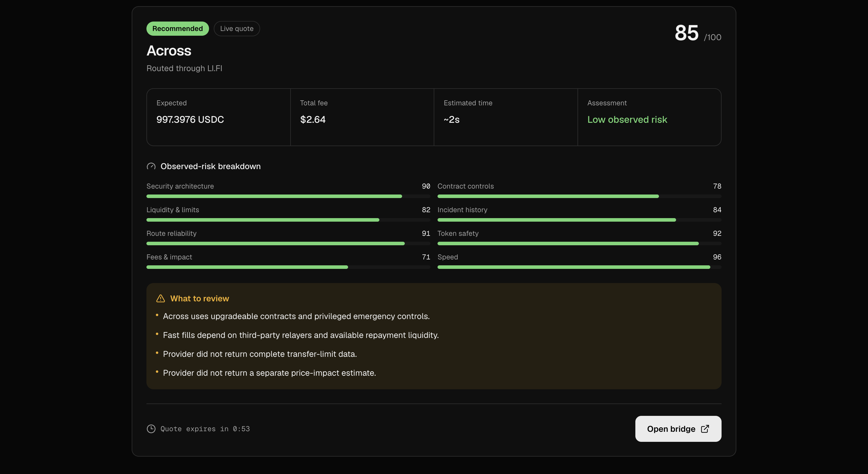This screenshot has height=474, width=868.
Task: Click the Security architecture progress bar
Action: click(288, 196)
